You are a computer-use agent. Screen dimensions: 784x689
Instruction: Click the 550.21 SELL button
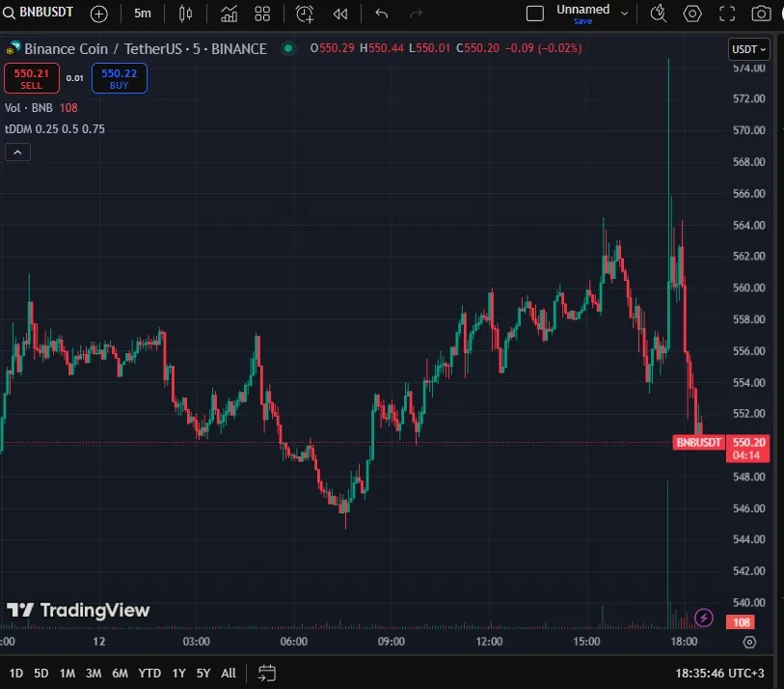[32, 78]
